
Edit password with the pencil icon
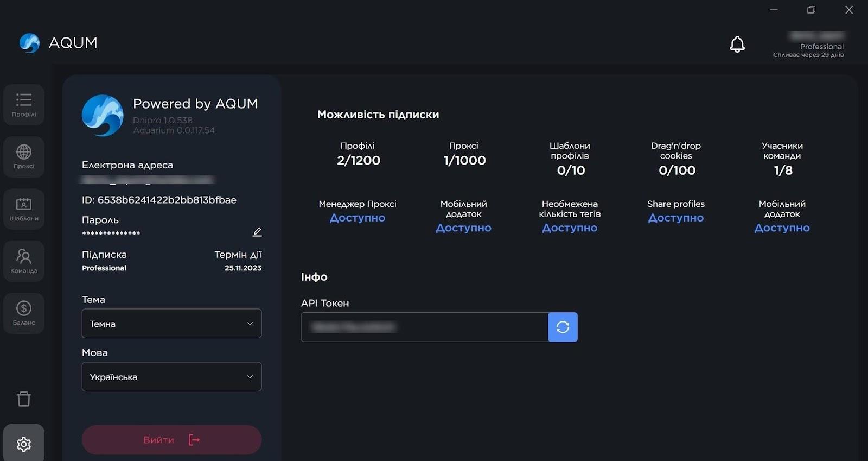click(x=257, y=232)
